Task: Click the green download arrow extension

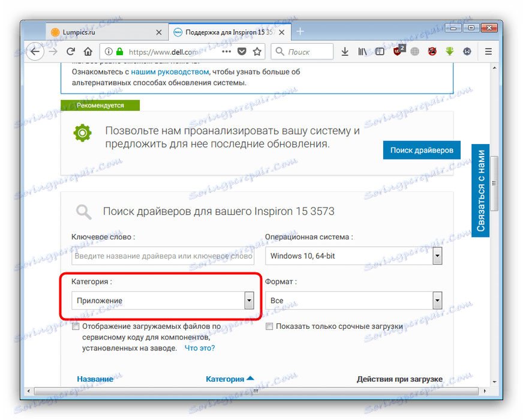Action: pyautogui.click(x=450, y=52)
